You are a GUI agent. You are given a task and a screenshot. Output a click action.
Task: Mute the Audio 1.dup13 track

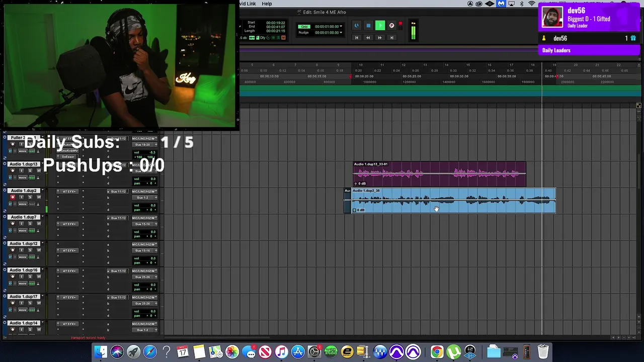39,170
